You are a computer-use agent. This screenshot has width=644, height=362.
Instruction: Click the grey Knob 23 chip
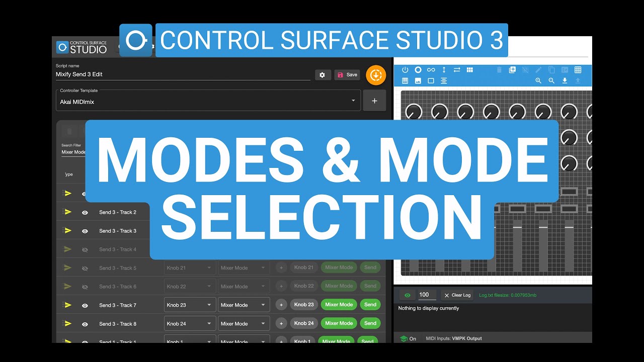click(304, 305)
